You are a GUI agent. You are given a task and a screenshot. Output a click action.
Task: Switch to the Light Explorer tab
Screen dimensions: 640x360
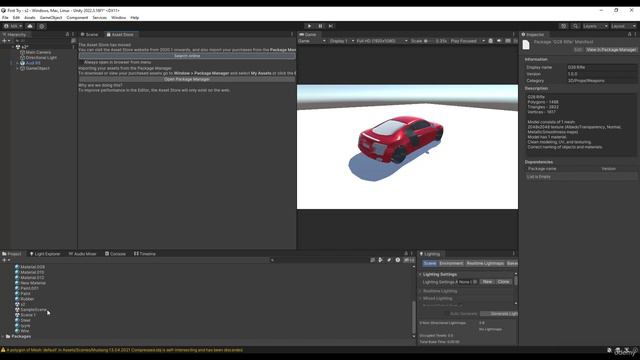point(45,254)
